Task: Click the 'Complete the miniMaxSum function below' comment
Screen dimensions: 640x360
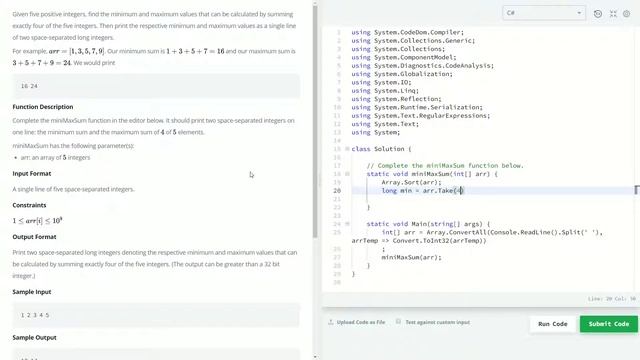Action: pos(445,166)
